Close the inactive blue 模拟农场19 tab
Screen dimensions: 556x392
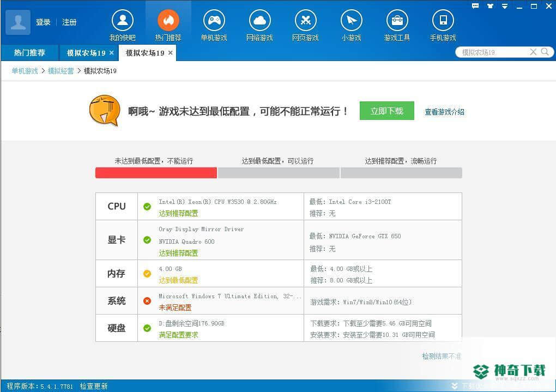point(112,53)
